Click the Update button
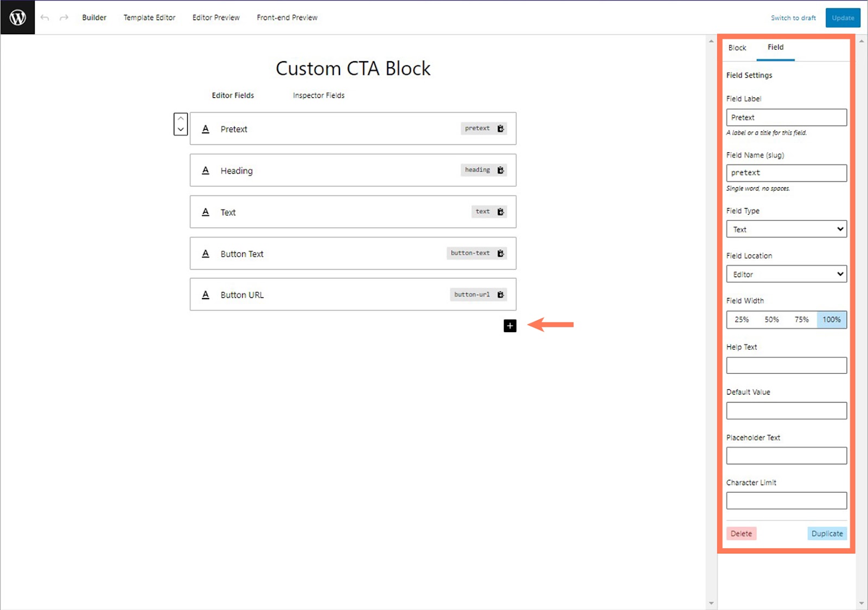Viewport: 868px width, 610px height. [843, 18]
